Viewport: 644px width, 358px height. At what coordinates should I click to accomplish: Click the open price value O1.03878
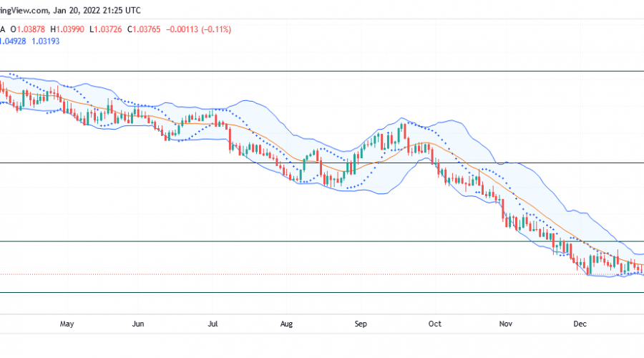[x=27, y=29]
